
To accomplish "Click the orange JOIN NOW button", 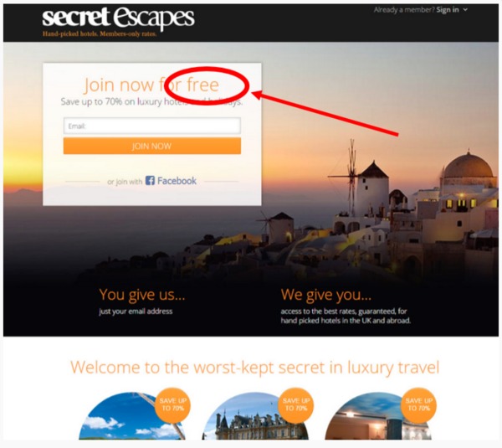I will [152, 146].
